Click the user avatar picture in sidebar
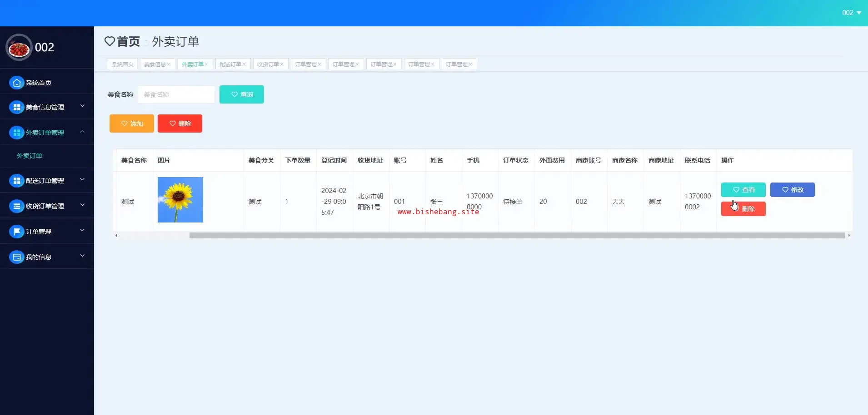The image size is (868, 415). pyautogui.click(x=19, y=48)
